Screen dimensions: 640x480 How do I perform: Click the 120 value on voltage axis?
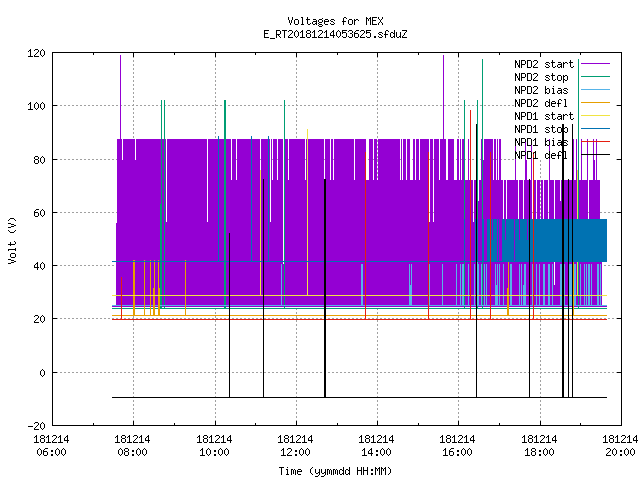coord(36,53)
